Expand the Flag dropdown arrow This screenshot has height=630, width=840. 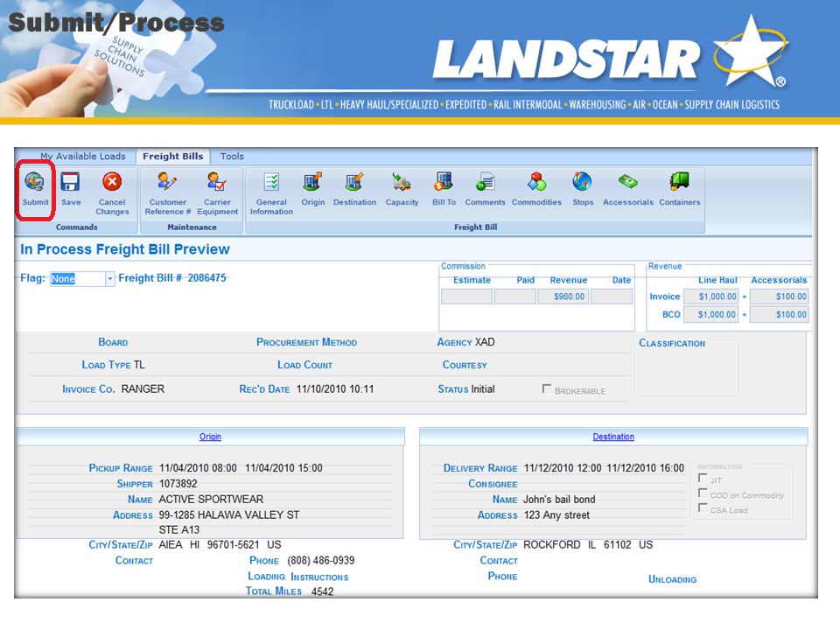pyautogui.click(x=110, y=278)
